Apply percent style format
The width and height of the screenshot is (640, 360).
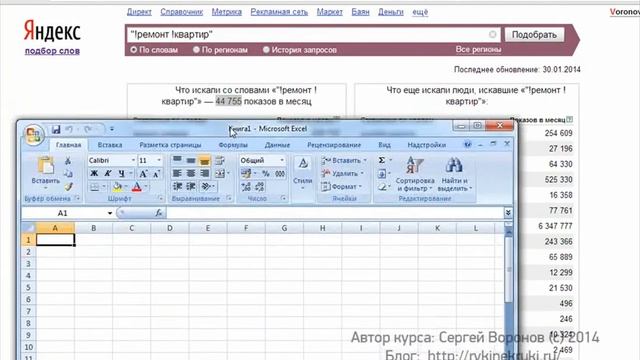(x=266, y=173)
